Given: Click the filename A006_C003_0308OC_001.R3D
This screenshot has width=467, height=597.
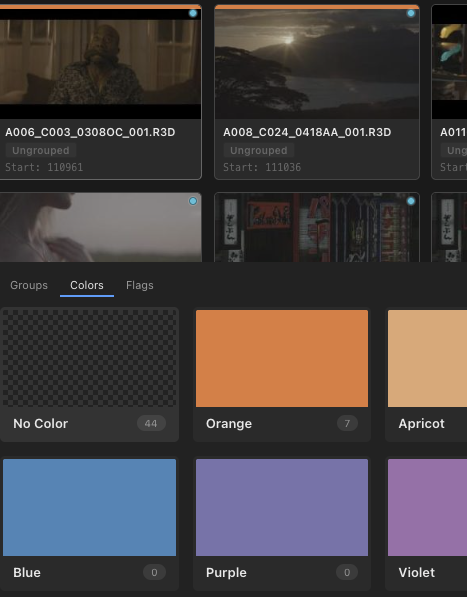Looking at the screenshot, I should point(90,132).
